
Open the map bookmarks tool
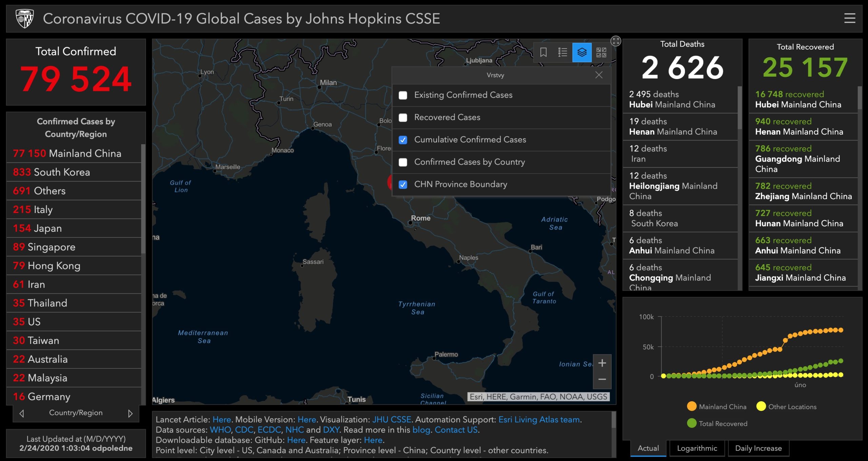point(543,52)
